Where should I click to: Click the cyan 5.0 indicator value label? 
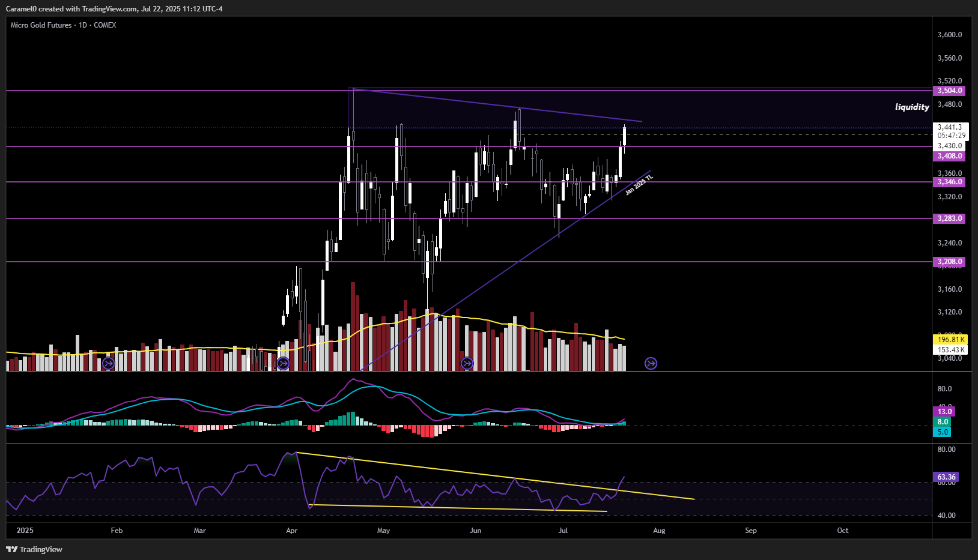coord(943,432)
